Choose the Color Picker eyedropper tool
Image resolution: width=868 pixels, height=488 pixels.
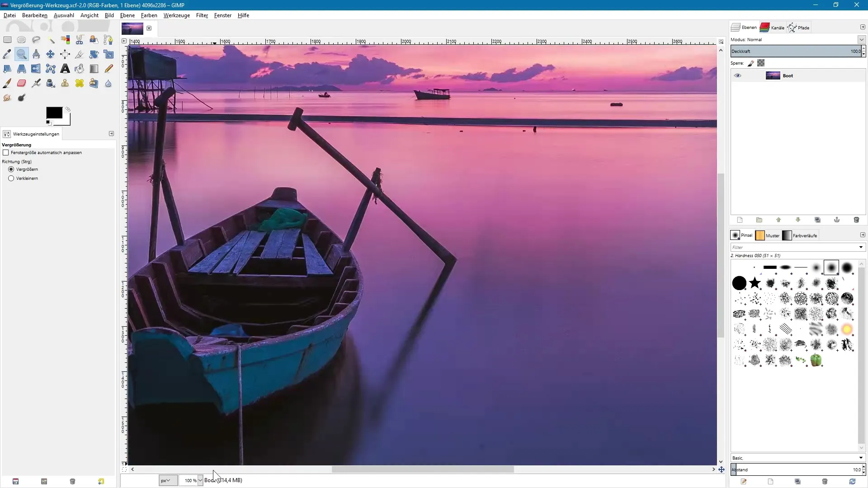tap(7, 54)
